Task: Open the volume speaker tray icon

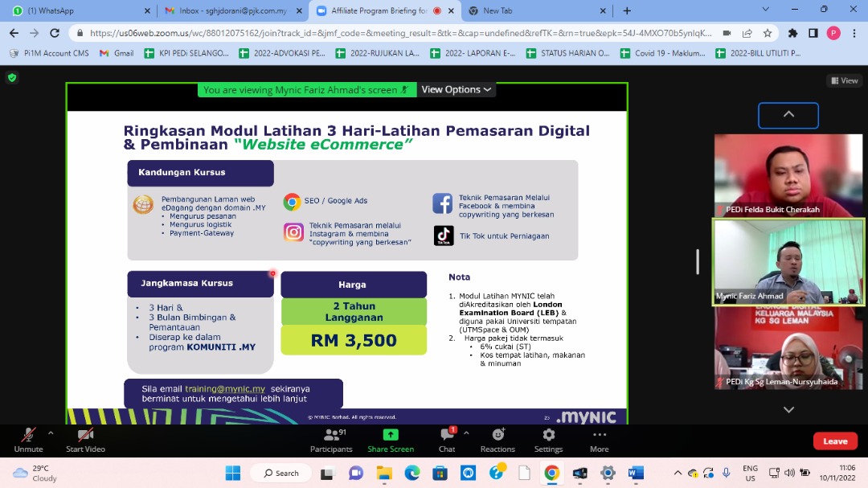Action: point(789,473)
